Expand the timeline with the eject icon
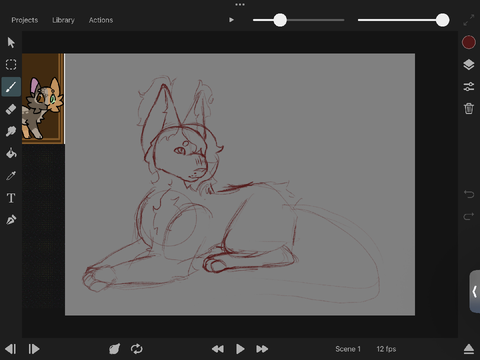This screenshot has width=480, height=360. 469,349
